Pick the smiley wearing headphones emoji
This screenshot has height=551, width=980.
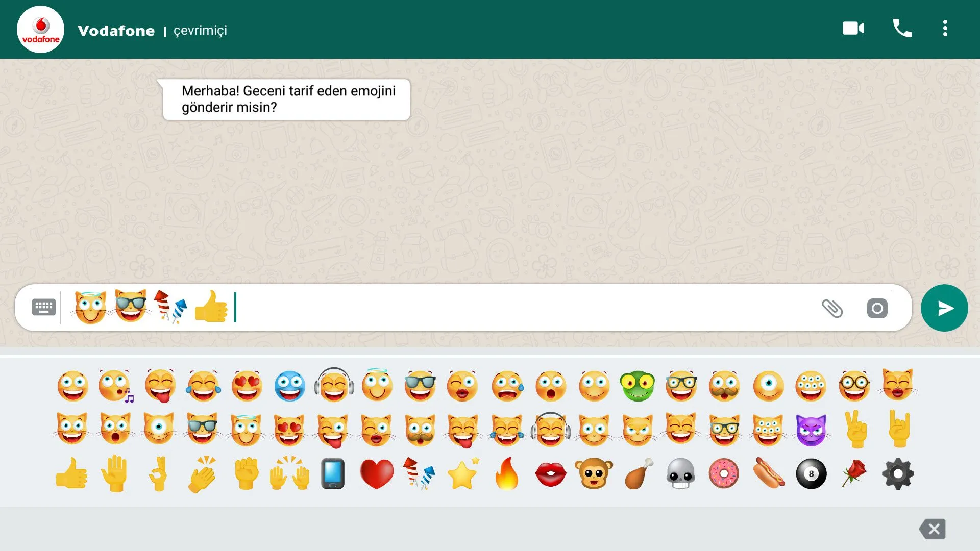[x=334, y=386]
